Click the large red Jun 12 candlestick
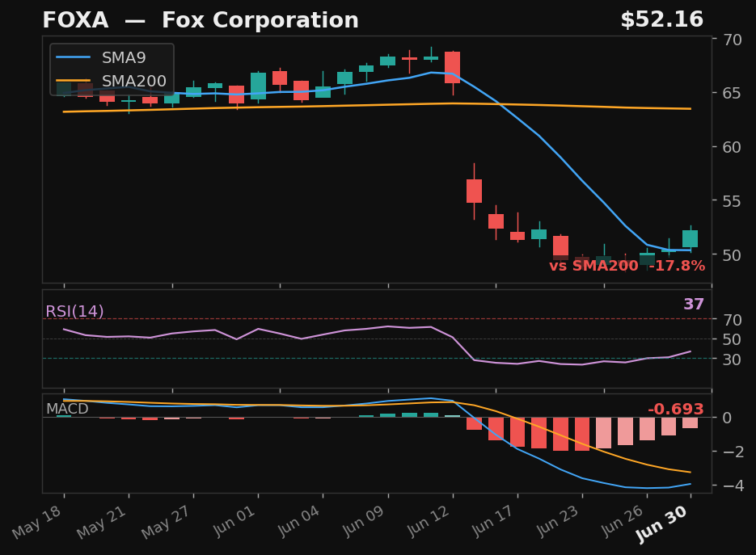Viewport: 756px width, 555px height. click(x=452, y=67)
